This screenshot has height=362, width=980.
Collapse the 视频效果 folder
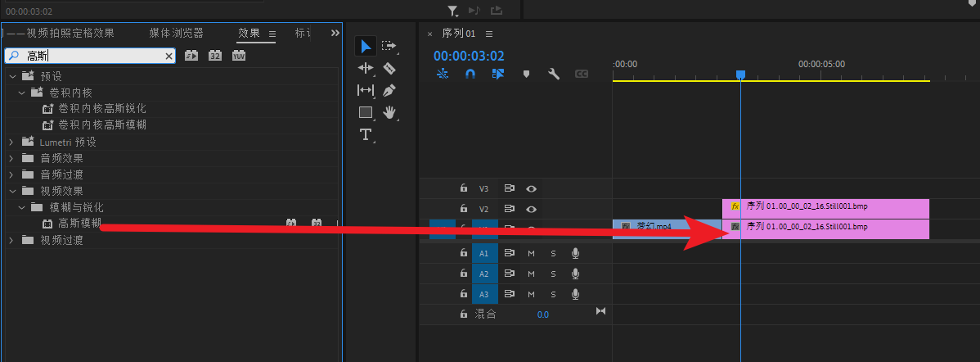11,191
